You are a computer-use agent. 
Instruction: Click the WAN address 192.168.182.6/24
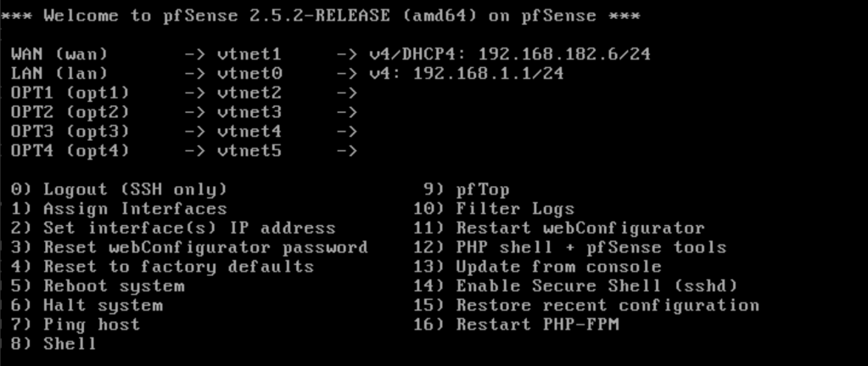point(564,54)
